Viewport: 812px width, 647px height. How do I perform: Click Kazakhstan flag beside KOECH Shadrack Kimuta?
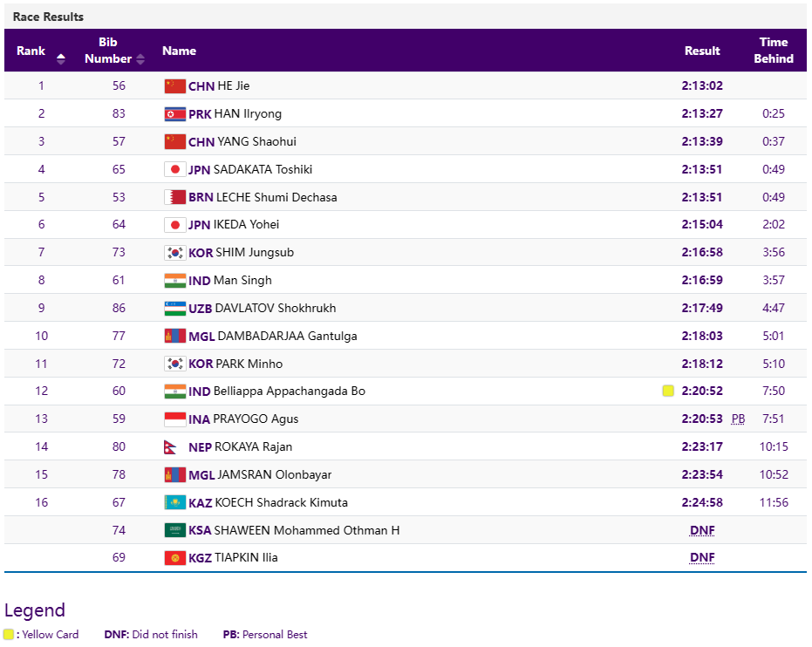click(175, 502)
